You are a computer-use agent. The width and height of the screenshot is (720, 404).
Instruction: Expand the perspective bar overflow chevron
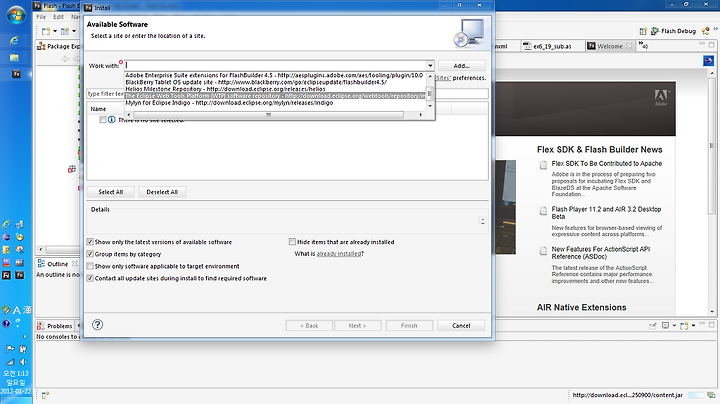pos(715,28)
